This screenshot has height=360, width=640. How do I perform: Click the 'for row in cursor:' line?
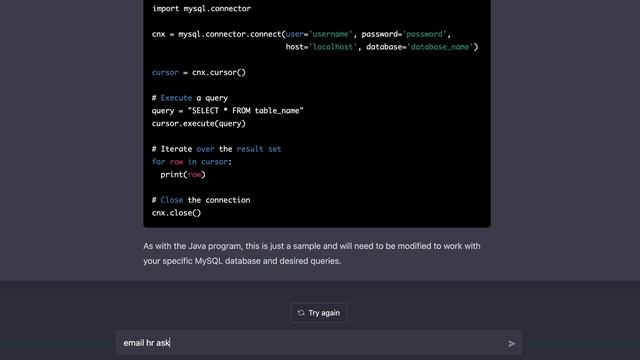(192, 162)
